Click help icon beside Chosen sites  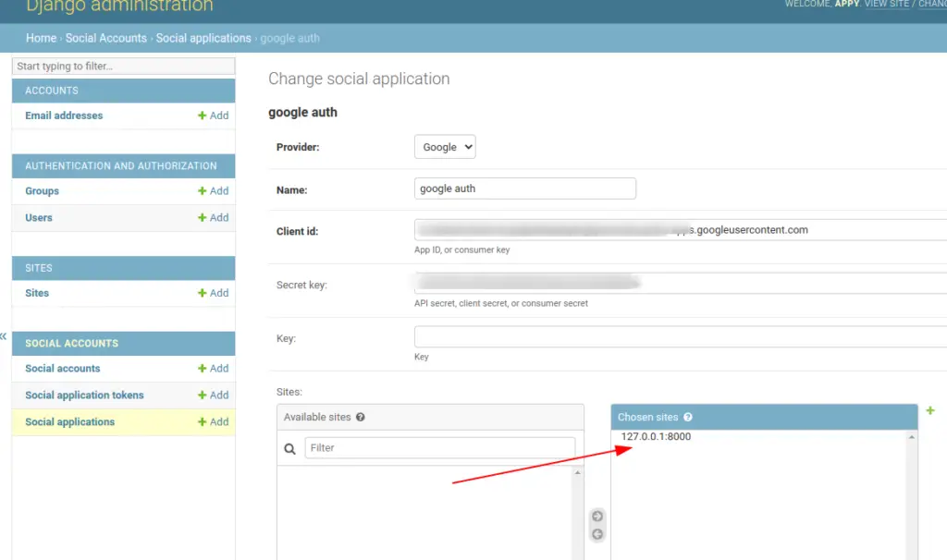688,418
